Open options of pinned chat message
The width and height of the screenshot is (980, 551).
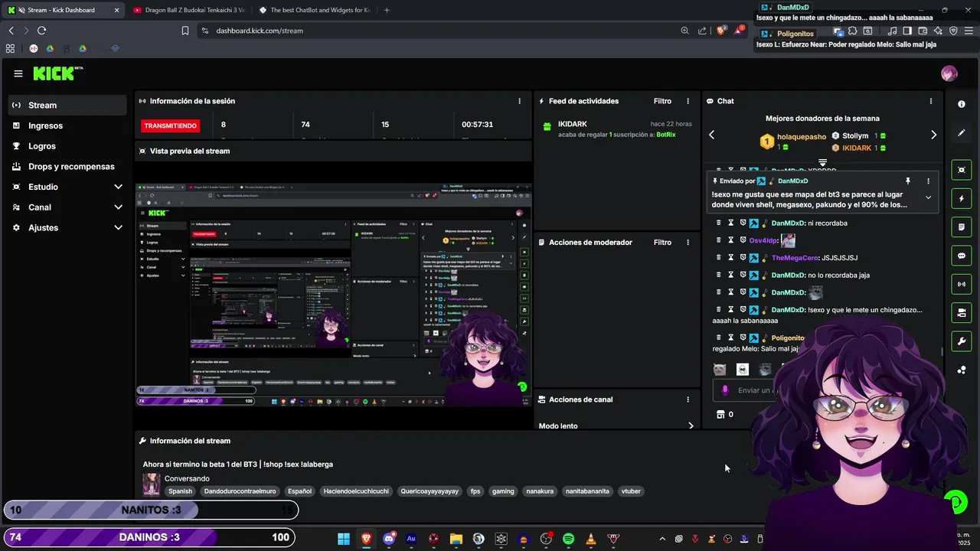click(x=928, y=181)
